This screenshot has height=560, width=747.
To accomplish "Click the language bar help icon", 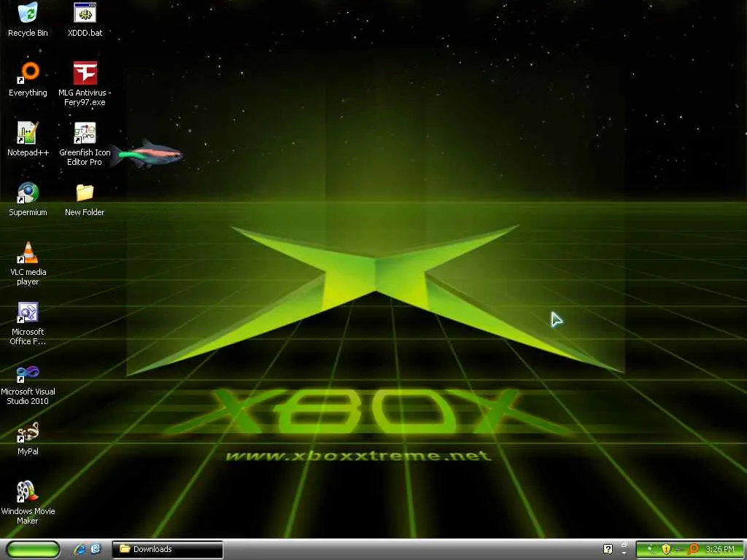I will (x=608, y=549).
